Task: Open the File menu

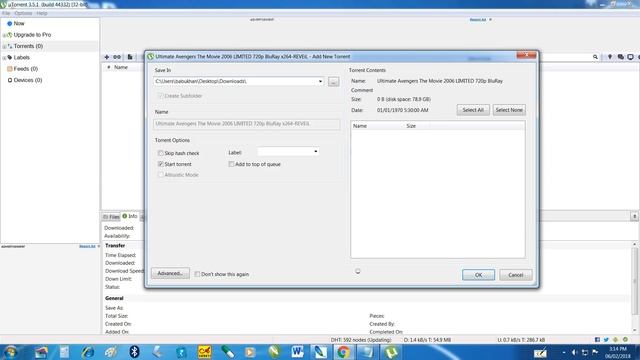Action: [x=6, y=13]
